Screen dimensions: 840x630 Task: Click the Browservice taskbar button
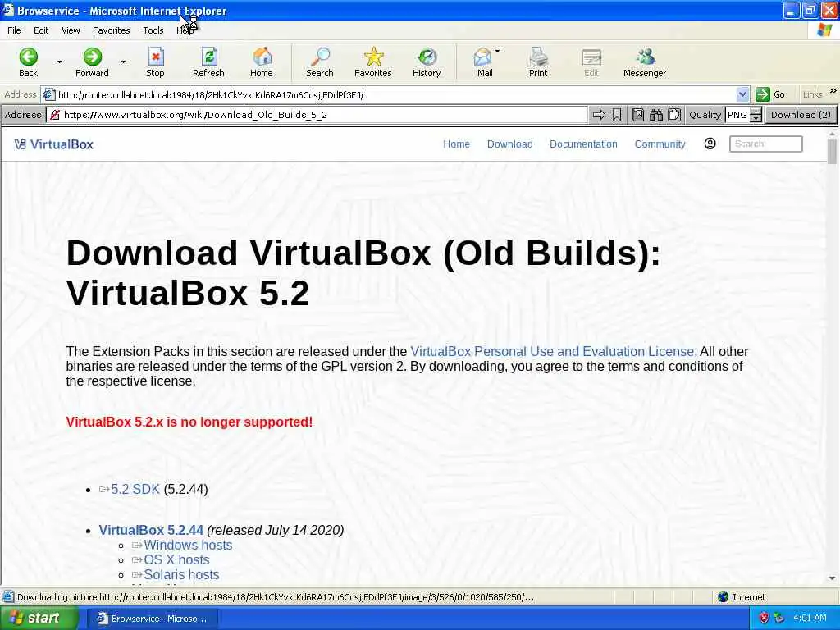(x=153, y=619)
